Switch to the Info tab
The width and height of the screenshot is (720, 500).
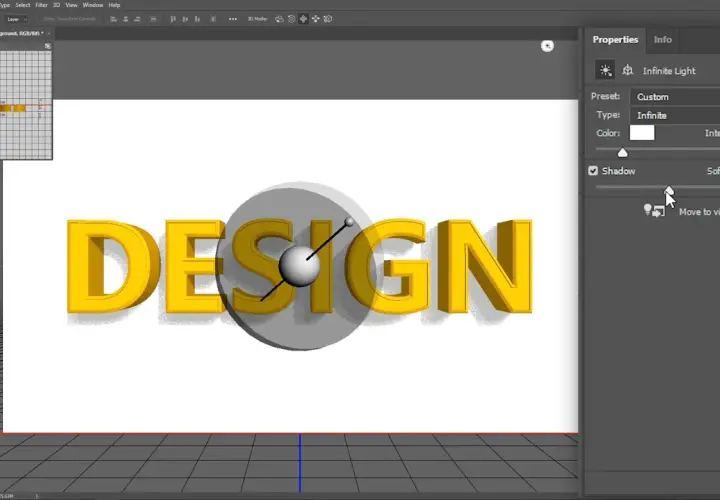663,40
